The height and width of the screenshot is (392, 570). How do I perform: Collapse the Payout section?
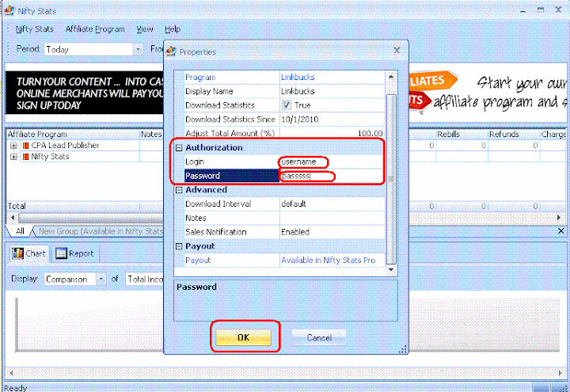pos(179,246)
